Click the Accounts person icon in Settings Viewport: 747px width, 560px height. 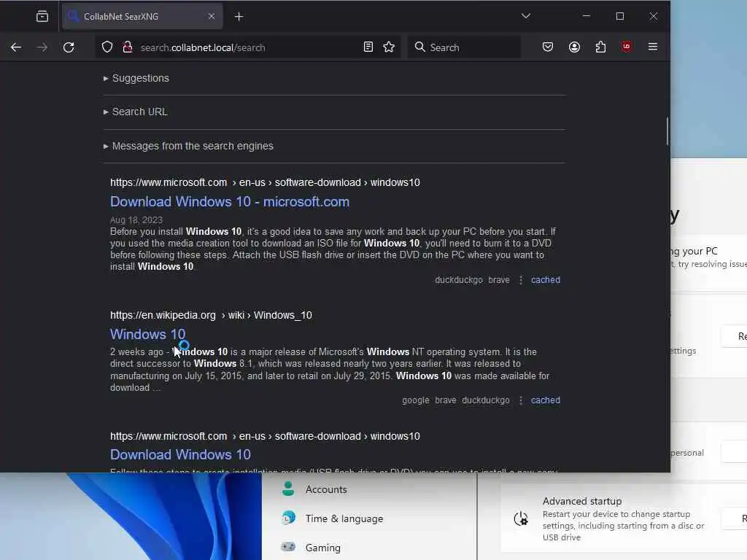point(288,489)
